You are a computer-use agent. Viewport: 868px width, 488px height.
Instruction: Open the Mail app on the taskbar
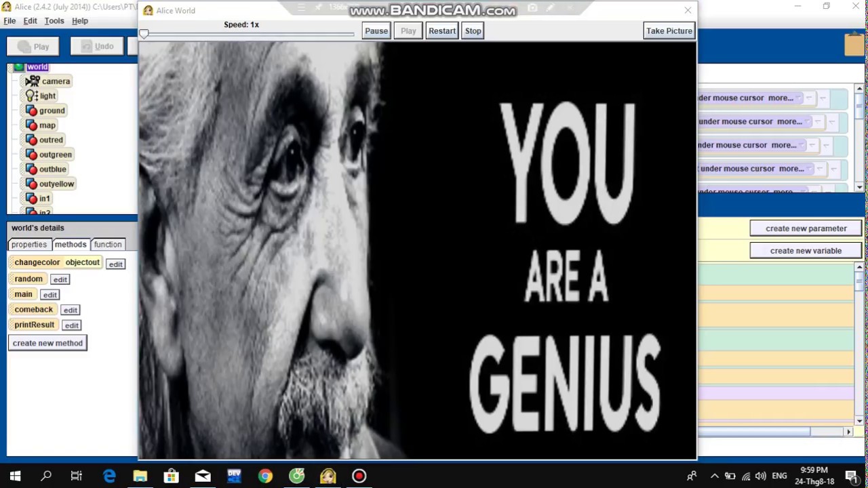point(203,476)
